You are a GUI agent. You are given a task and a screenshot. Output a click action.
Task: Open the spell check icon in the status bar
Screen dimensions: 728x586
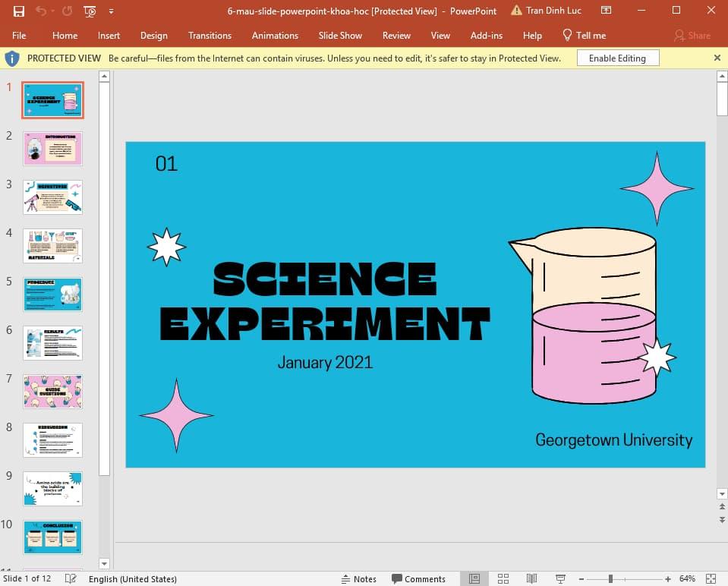(x=71, y=578)
